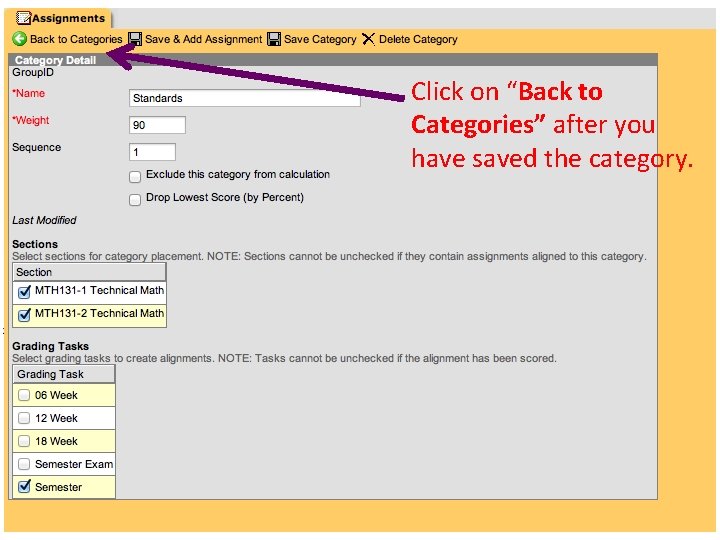720x540 pixels.
Task: Click the floppy disk icon for Save & Add Assignment
Action: pyautogui.click(x=135, y=39)
